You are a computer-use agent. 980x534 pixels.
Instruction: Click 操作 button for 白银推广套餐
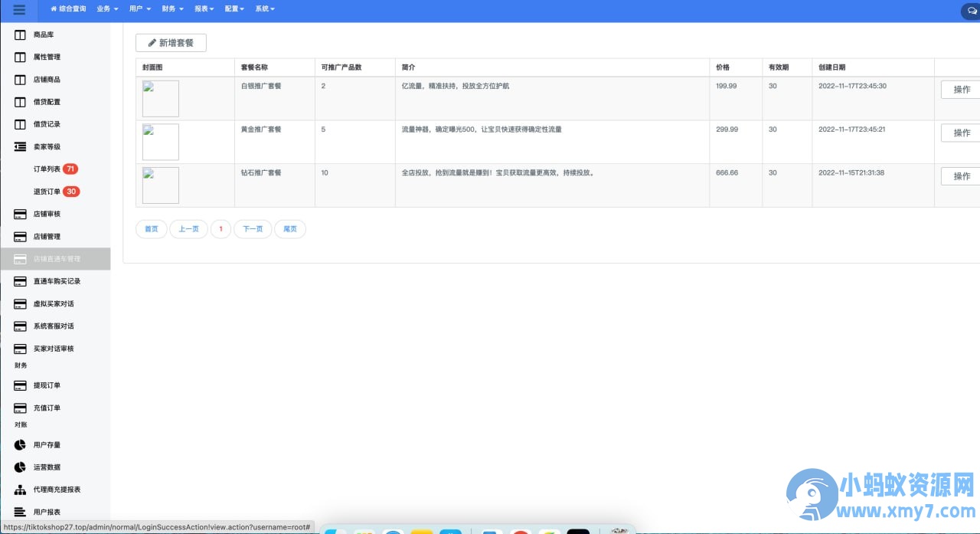coord(961,90)
